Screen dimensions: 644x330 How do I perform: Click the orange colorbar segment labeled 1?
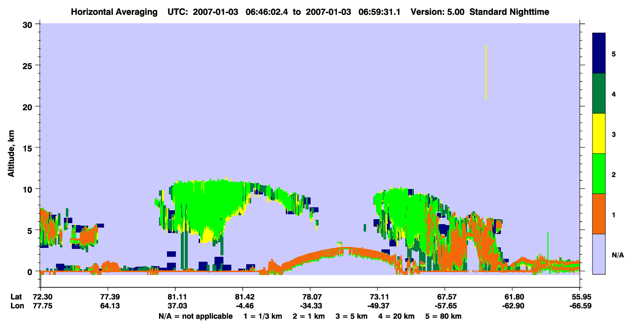pos(599,214)
